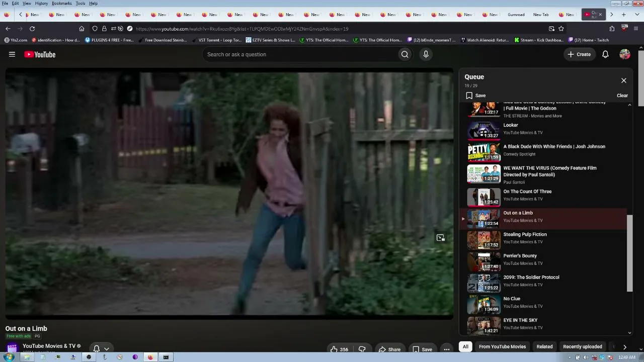Click the taskbar clock

[x=626, y=357]
